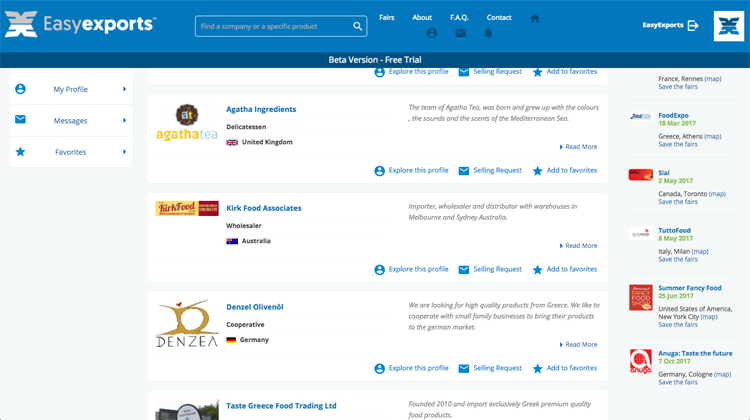This screenshot has height=420, width=750.
Task: Click the Denzel Olivenöl favorites star icon
Action: 538,369
